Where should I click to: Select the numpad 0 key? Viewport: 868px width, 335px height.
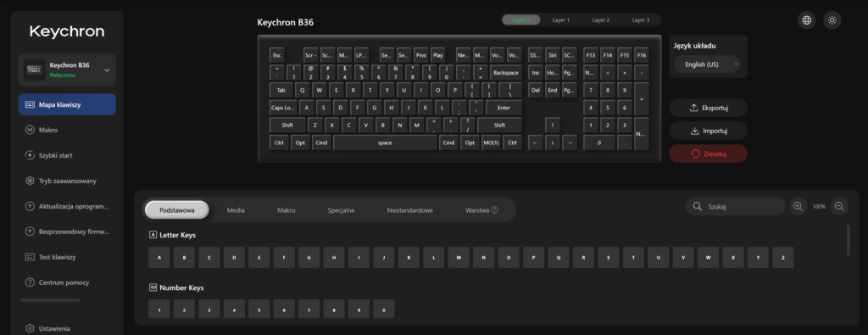[599, 142]
